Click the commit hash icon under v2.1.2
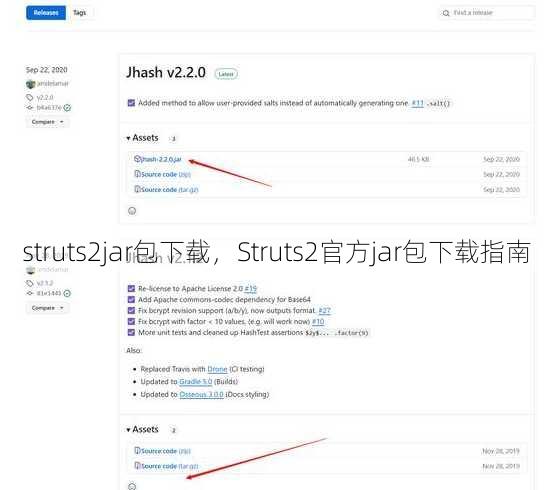The width and height of the screenshot is (552, 490). pyautogui.click(x=30, y=293)
